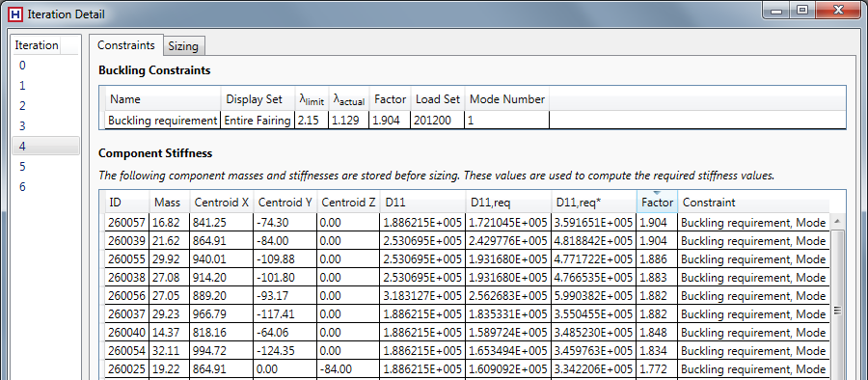This screenshot has width=868, height=380.
Task: Click the Mode Number column header
Action: click(x=507, y=99)
